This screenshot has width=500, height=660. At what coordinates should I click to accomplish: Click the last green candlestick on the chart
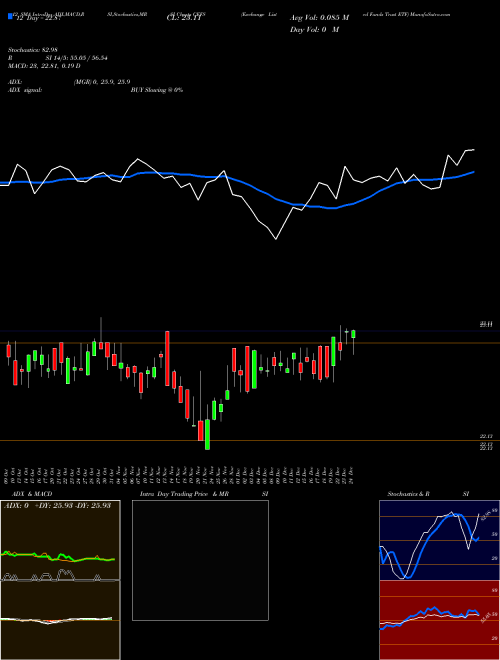point(353,334)
